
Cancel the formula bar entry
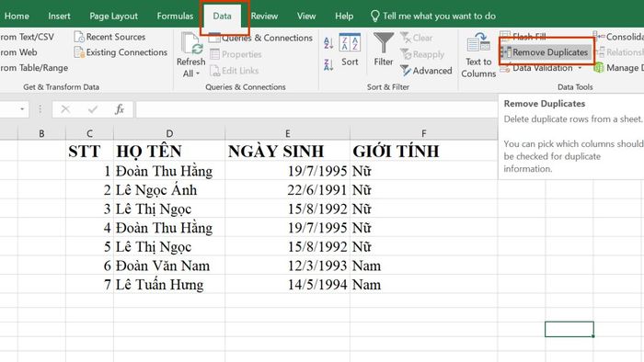point(65,109)
